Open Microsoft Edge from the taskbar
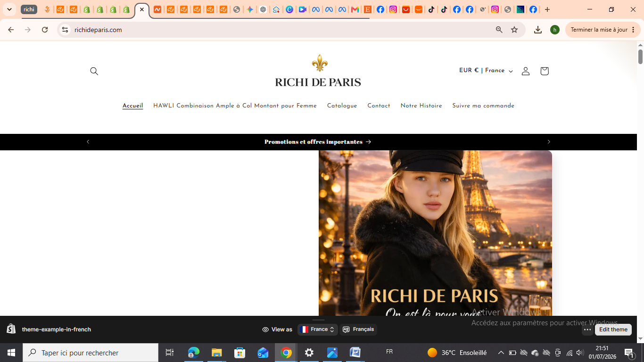The height and width of the screenshot is (362, 644). 194,353
